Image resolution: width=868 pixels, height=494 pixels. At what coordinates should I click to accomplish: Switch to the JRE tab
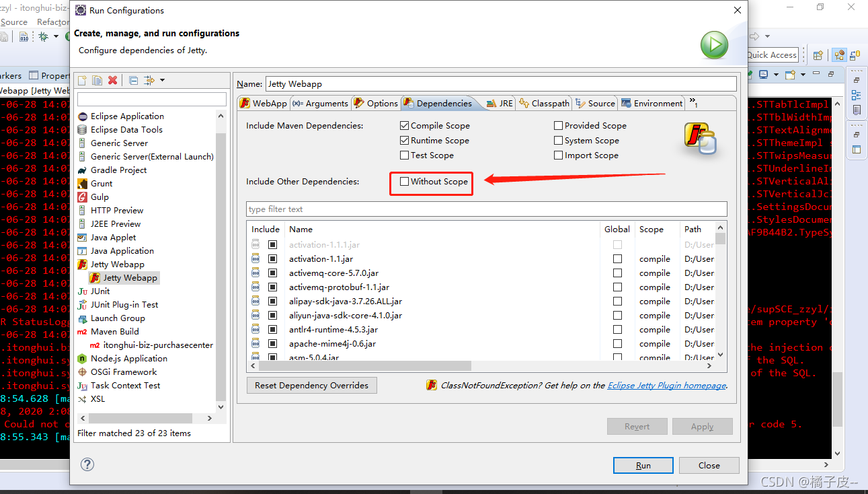(501, 103)
